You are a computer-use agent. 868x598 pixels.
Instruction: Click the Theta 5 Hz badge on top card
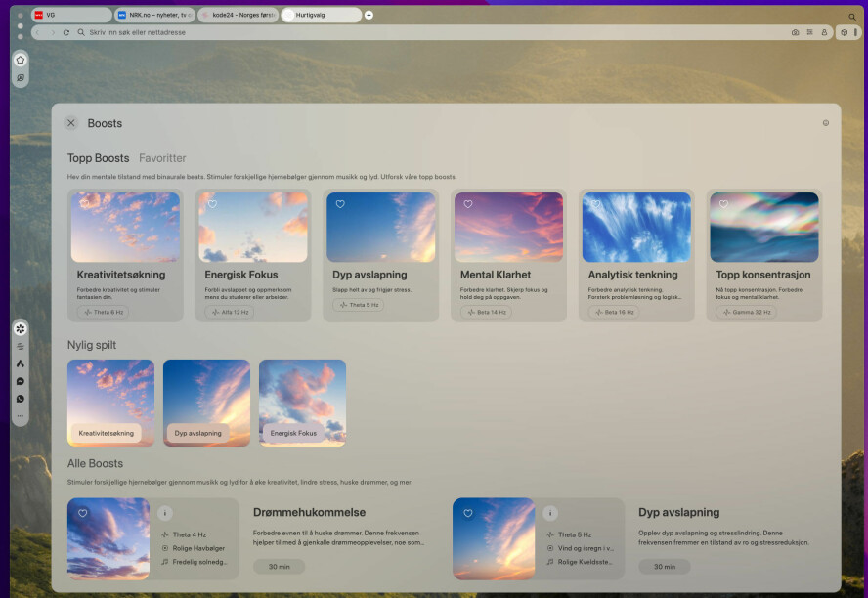click(359, 305)
